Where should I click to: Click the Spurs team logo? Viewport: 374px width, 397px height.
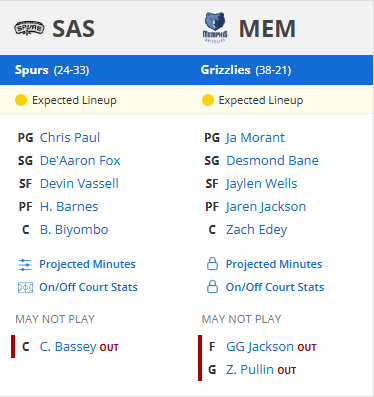pyautogui.click(x=29, y=28)
